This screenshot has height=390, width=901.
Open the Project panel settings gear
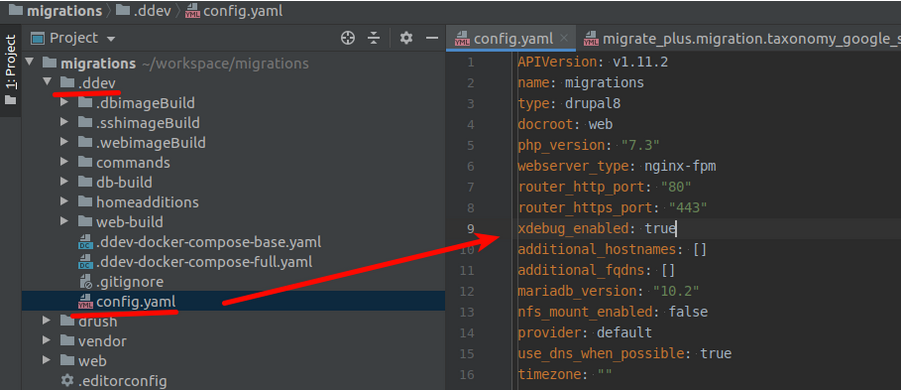406,38
